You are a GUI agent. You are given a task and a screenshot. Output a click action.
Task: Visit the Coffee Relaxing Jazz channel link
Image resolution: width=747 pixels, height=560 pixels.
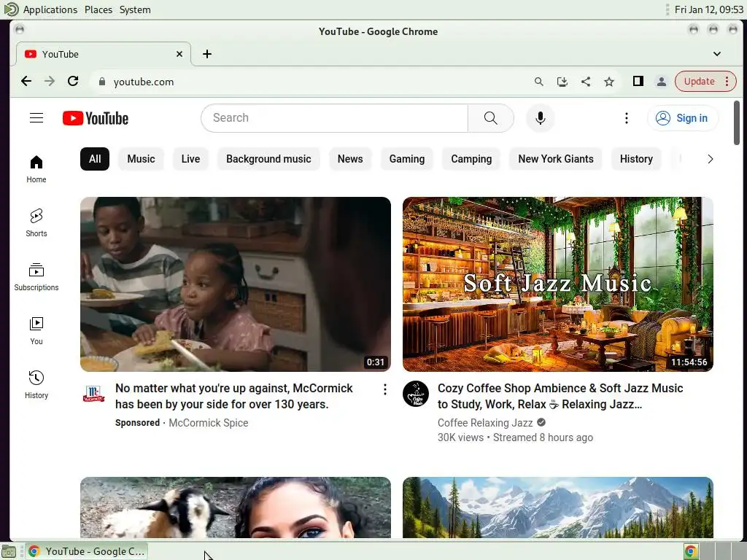tap(485, 423)
